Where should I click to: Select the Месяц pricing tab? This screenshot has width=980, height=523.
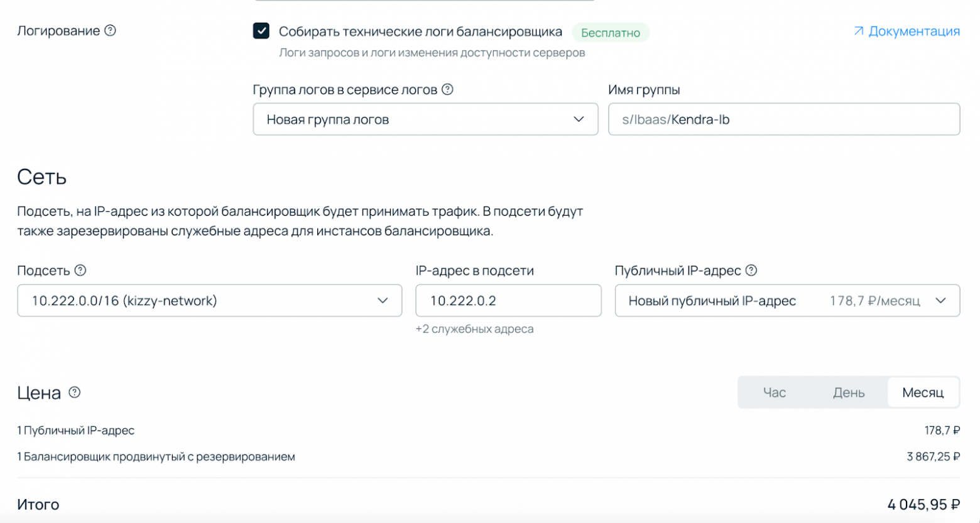[x=922, y=392]
